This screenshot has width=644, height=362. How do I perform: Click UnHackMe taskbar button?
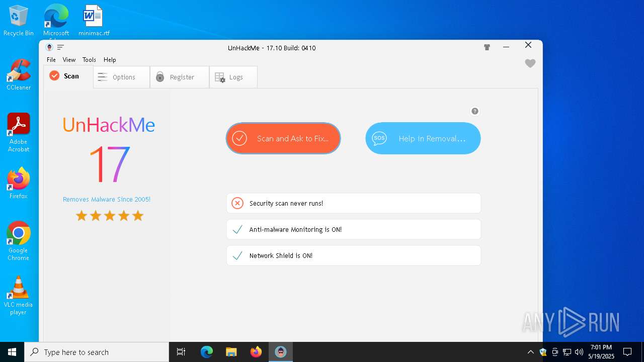pos(281,352)
